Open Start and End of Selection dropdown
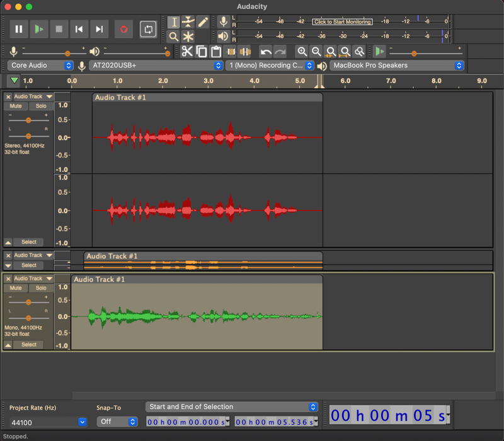504x441 pixels. [232, 406]
